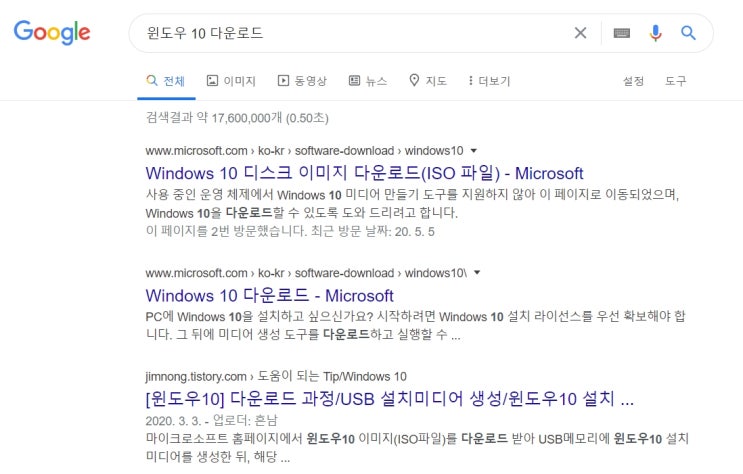Open the 더보기 menu label

tap(494, 81)
